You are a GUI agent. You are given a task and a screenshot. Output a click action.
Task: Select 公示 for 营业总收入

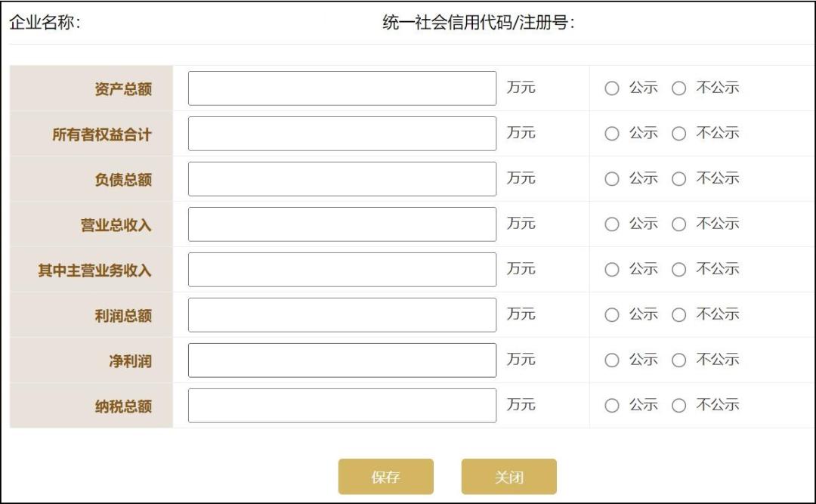(612, 224)
